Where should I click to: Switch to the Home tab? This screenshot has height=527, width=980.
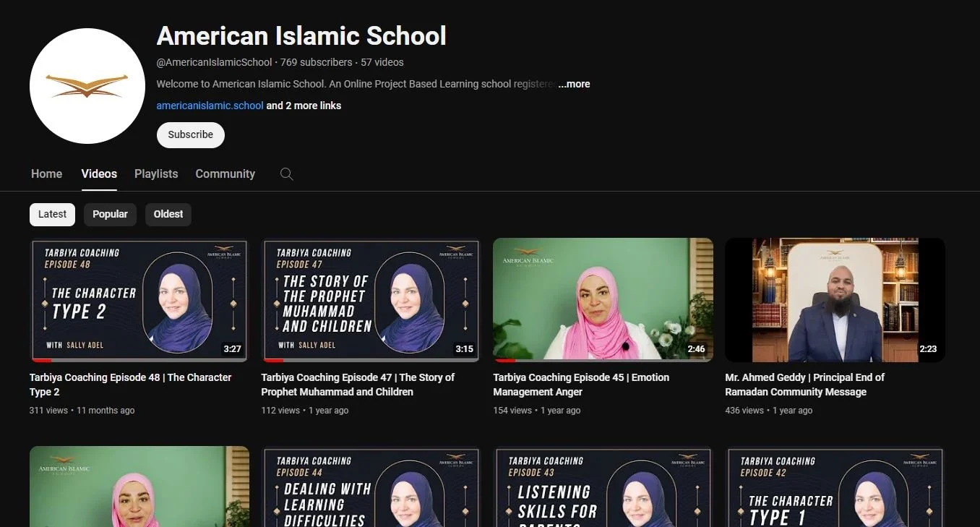tap(47, 174)
